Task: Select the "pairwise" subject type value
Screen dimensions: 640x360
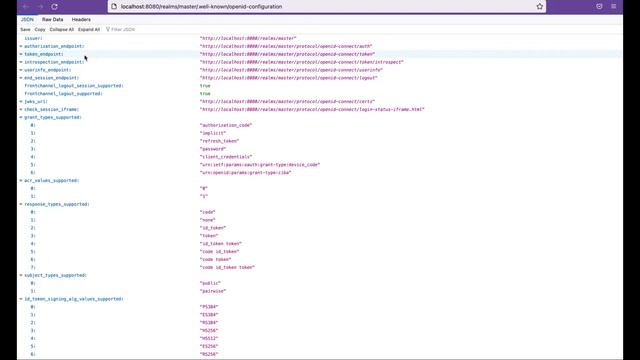Action: 213,291
